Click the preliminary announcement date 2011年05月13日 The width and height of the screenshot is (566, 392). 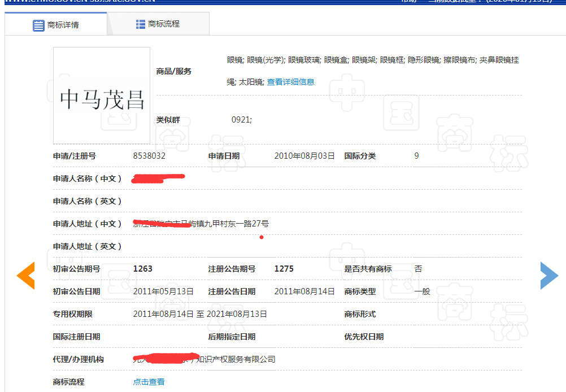click(x=163, y=291)
